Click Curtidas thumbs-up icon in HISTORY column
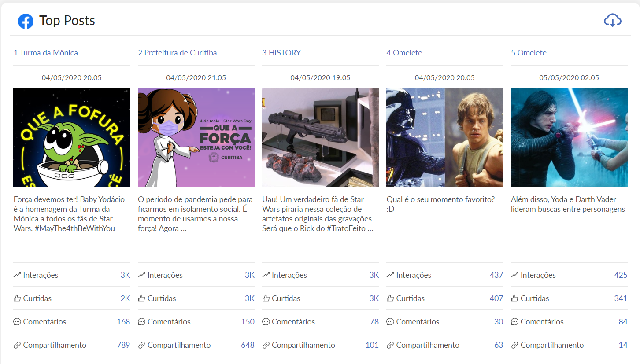Image resolution: width=640 pixels, height=364 pixels. click(x=266, y=298)
